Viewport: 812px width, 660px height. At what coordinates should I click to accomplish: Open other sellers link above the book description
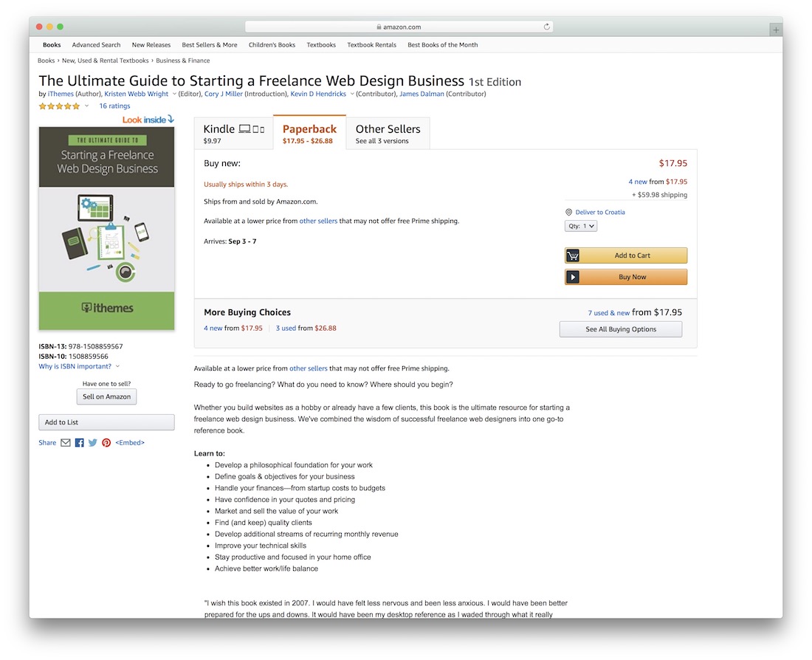[309, 369]
